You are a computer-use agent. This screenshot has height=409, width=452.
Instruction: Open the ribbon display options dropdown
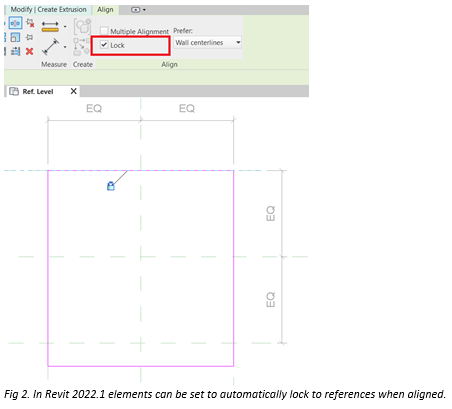point(138,10)
